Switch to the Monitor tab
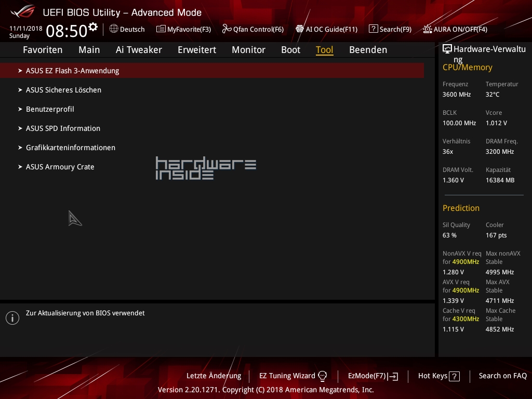 (x=248, y=50)
